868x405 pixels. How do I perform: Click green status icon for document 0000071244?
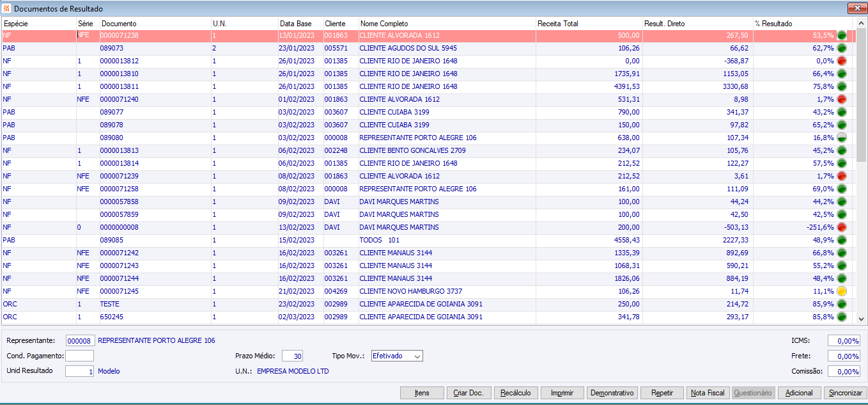pos(842,278)
